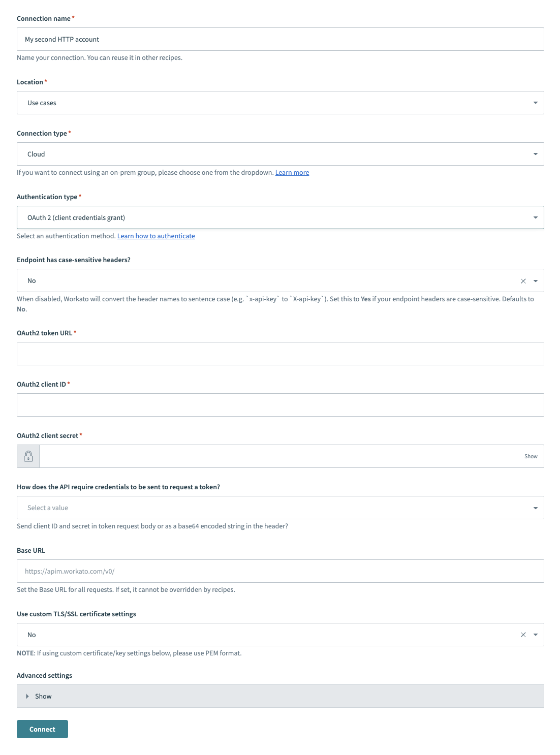The height and width of the screenshot is (755, 560).
Task: Open the Learn how to authenticate link
Action: coord(156,236)
